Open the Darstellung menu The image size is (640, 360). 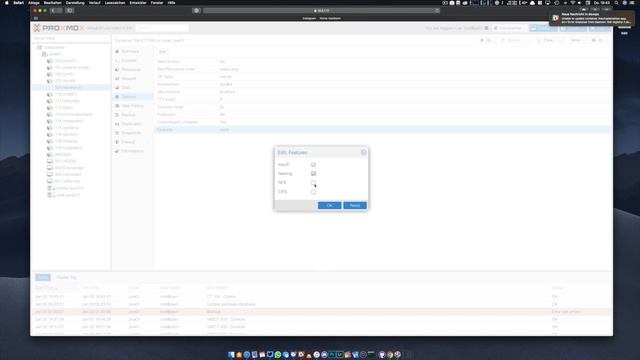75,2
